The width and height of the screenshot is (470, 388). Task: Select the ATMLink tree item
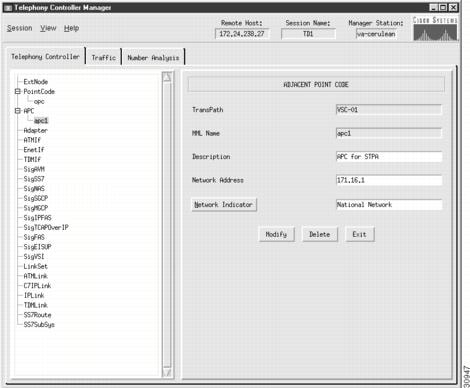pyautogui.click(x=35, y=276)
